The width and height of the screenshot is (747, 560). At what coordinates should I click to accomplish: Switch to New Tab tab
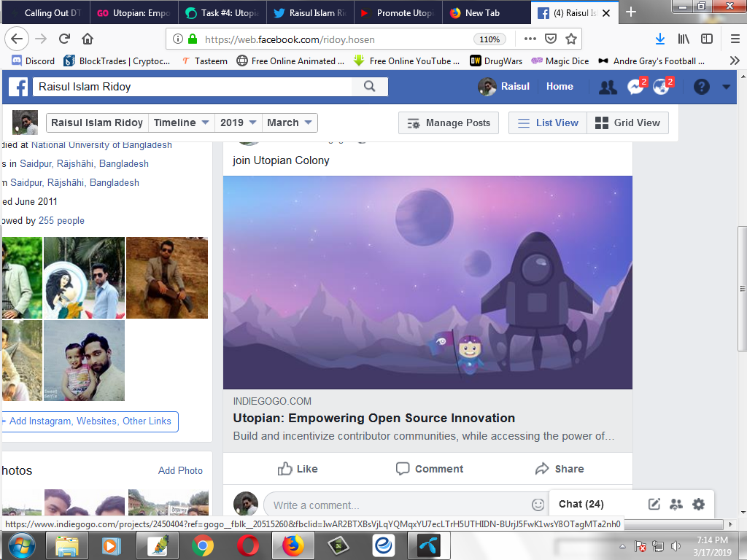[486, 13]
